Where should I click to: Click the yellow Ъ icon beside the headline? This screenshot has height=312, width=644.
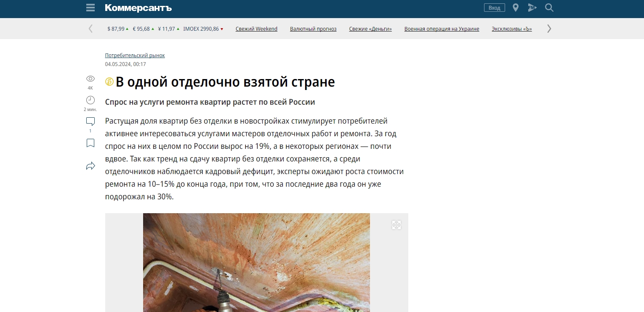[109, 82]
